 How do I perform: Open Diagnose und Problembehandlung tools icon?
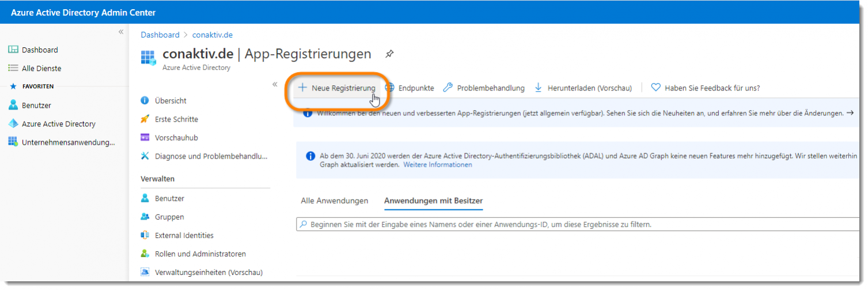(x=145, y=156)
